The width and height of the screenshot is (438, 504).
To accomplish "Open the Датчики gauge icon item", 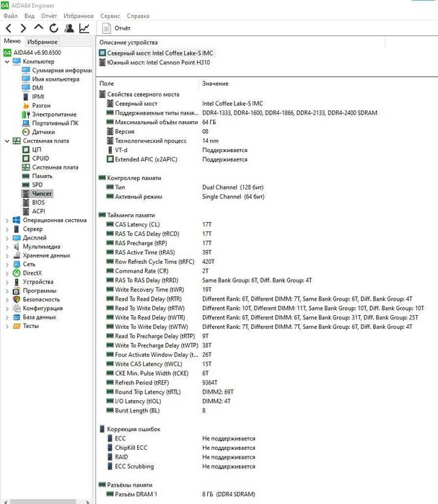I will [x=38, y=132].
